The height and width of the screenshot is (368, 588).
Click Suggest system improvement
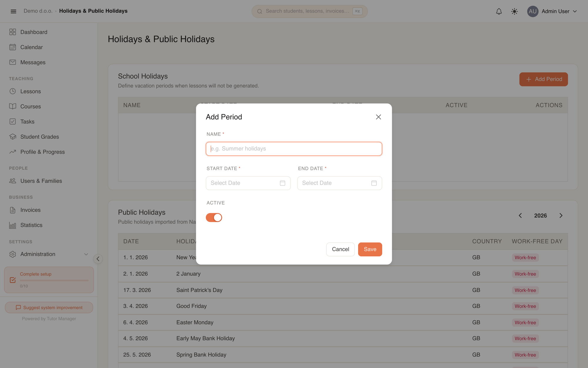[49, 307]
